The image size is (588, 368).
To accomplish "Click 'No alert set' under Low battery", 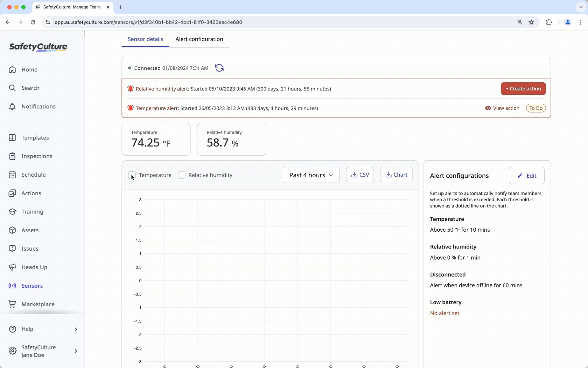I will point(445,313).
